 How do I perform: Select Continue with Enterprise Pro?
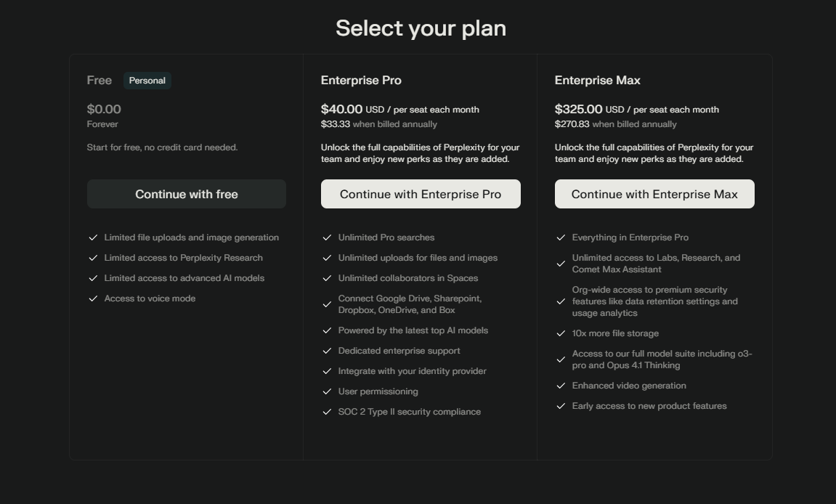pos(421,194)
